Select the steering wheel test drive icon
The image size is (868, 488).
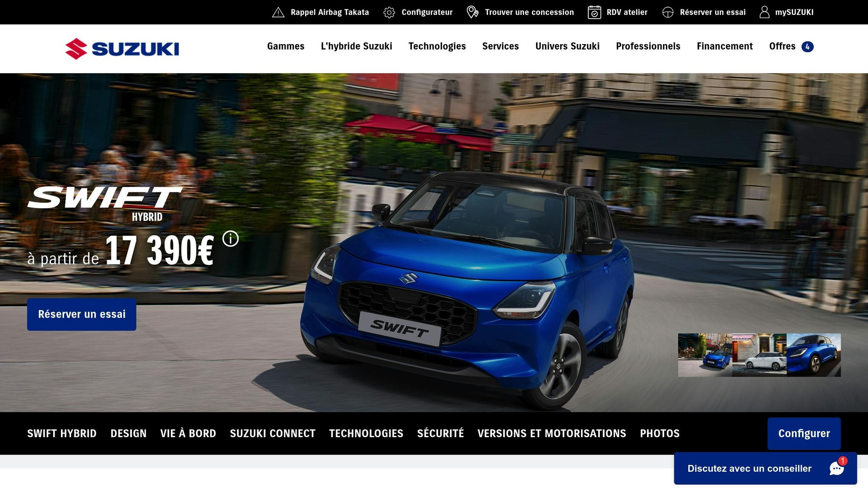click(x=668, y=12)
